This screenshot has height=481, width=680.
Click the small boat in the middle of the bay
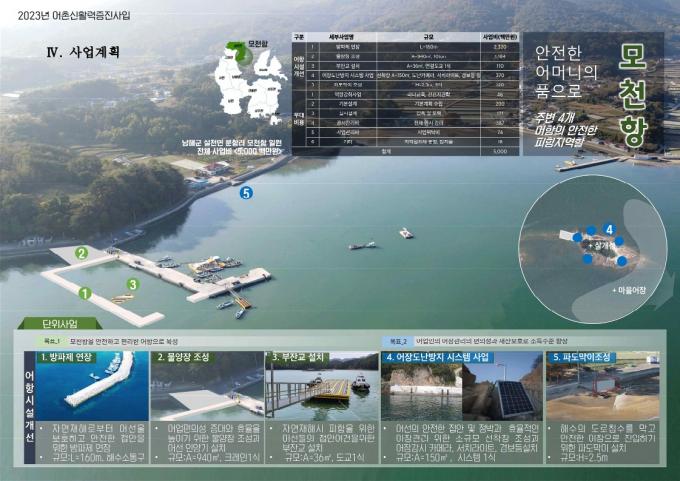click(x=406, y=234)
